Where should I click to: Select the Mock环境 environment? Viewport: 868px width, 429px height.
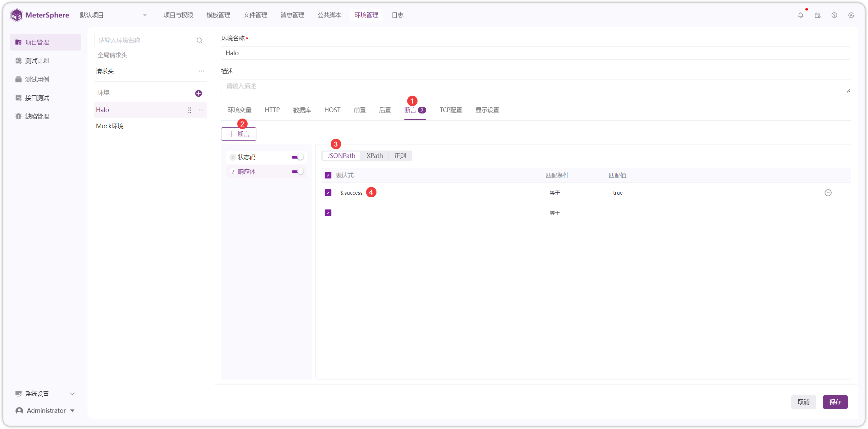151,126
